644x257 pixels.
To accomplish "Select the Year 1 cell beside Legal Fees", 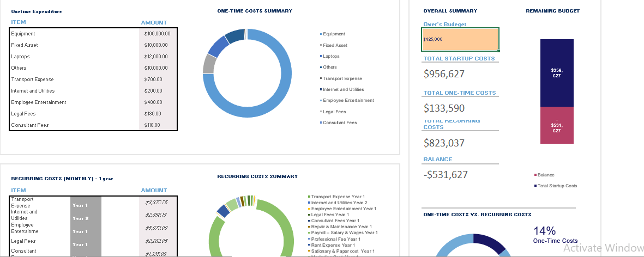I will click(80, 244).
